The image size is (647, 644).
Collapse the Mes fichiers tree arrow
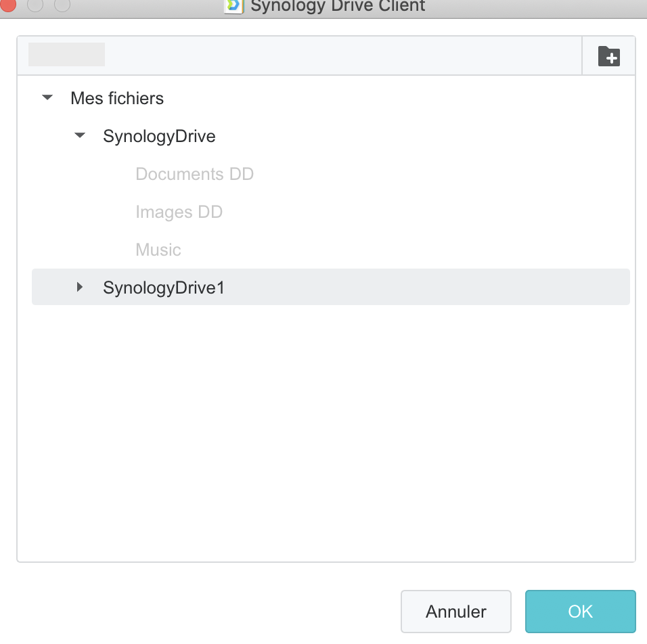coord(47,98)
